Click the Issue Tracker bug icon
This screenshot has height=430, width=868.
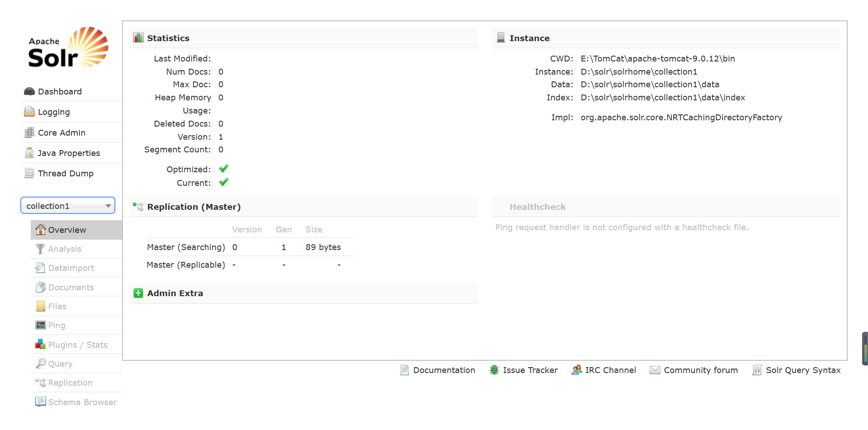tap(494, 370)
